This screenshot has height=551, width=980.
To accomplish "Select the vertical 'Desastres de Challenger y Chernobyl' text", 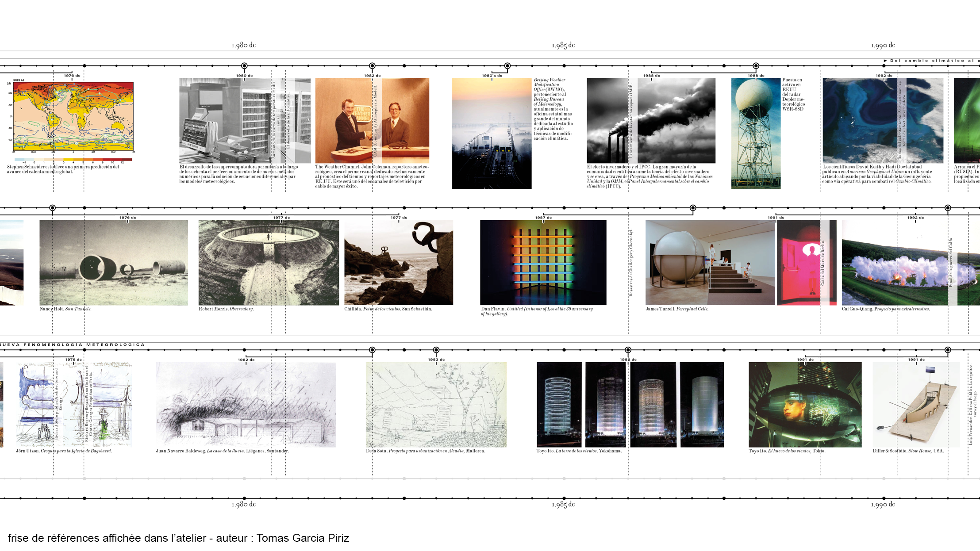I will coord(631,263).
